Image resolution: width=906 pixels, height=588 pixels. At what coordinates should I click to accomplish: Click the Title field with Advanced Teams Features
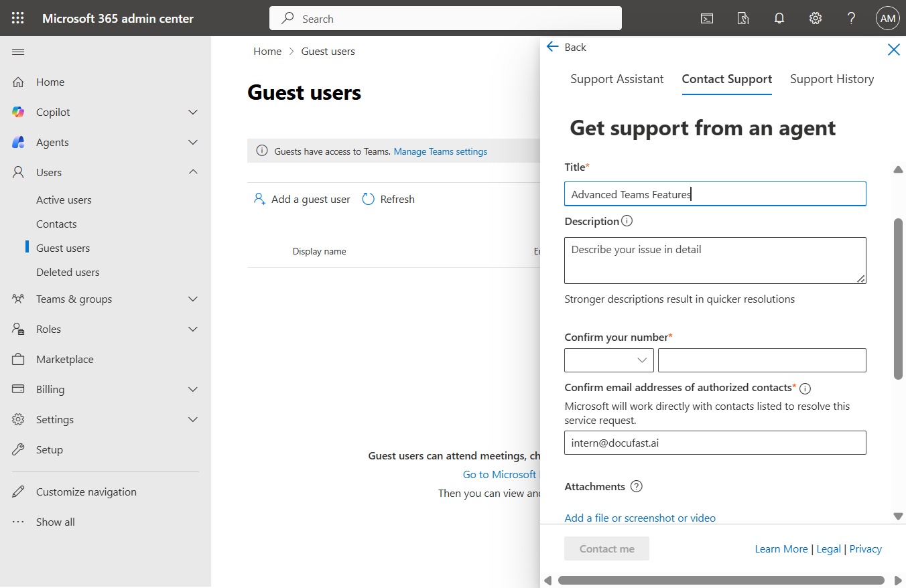click(715, 194)
